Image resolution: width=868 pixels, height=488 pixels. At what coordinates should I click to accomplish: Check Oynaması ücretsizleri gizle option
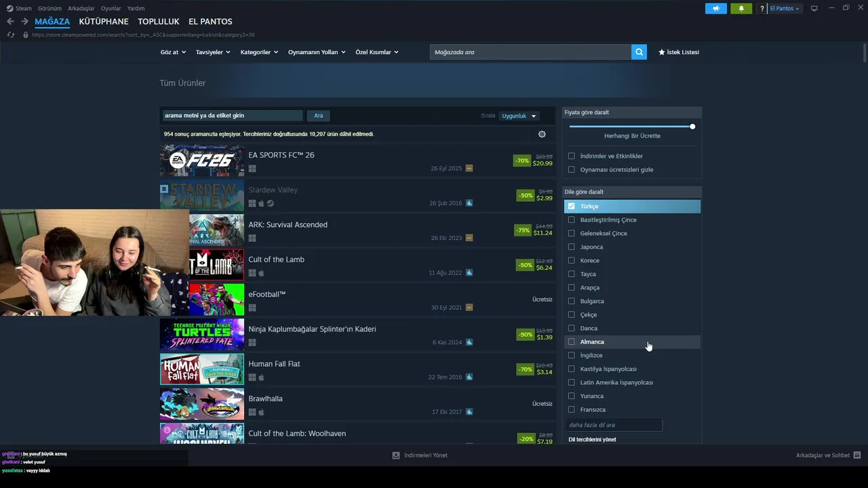point(572,169)
